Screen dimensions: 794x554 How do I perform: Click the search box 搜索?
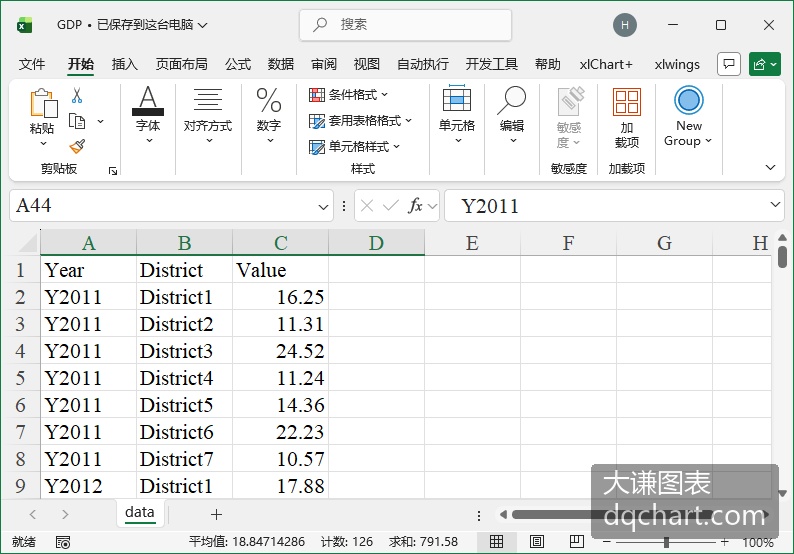coord(406,25)
